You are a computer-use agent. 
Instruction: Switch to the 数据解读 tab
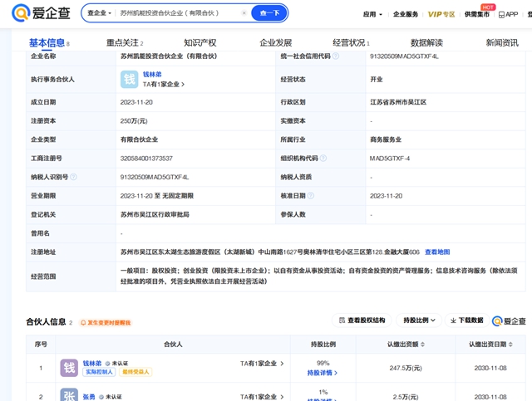426,42
